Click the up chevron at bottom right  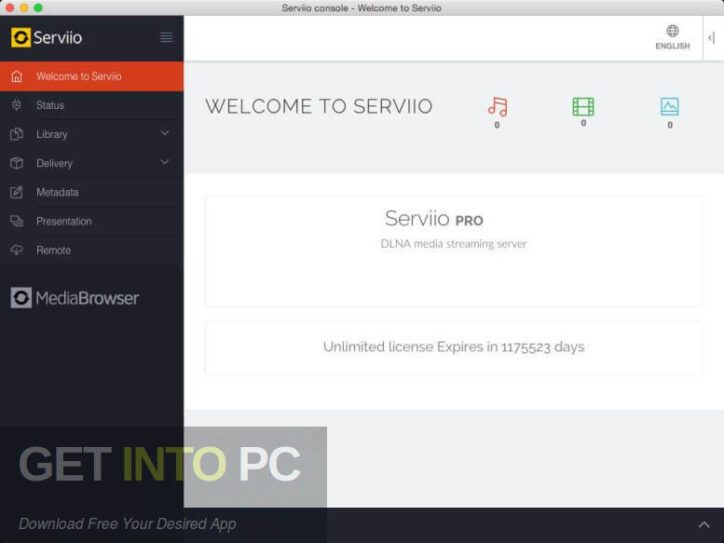click(x=704, y=525)
